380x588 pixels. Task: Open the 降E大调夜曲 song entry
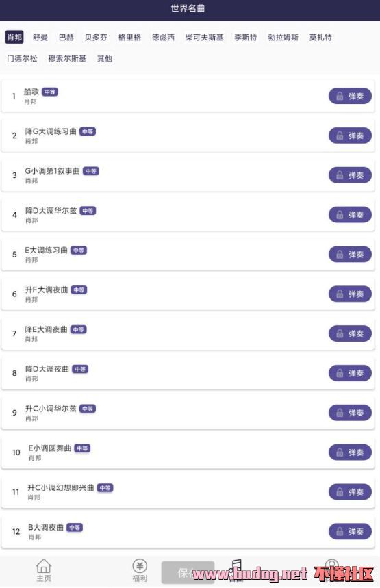(188, 334)
